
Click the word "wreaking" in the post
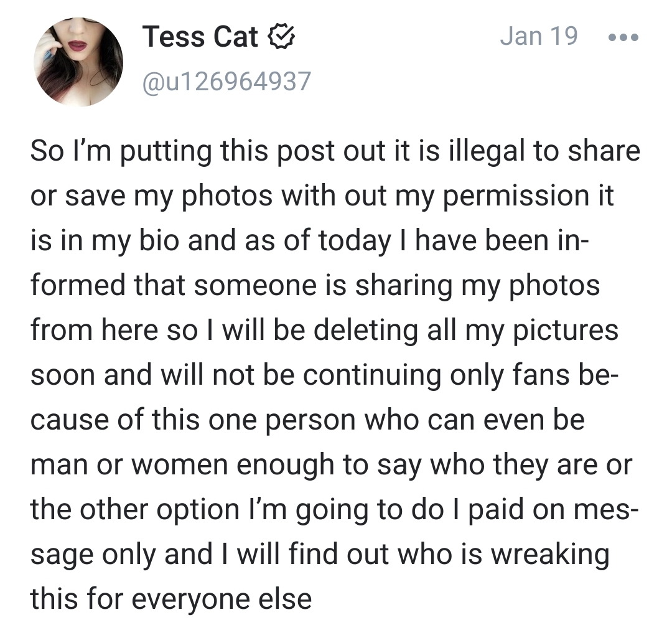pyautogui.click(x=549, y=555)
